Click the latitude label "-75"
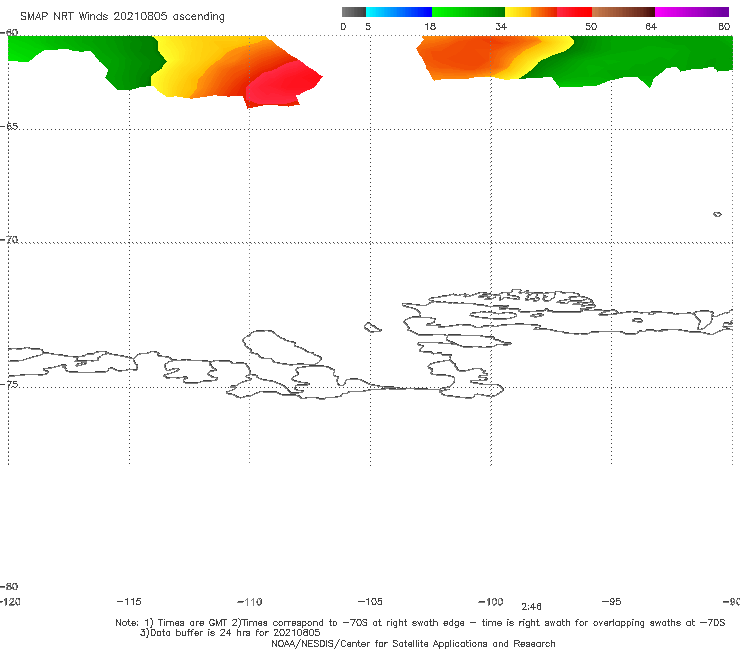Viewport: 740px width, 650px height. tap(9, 385)
